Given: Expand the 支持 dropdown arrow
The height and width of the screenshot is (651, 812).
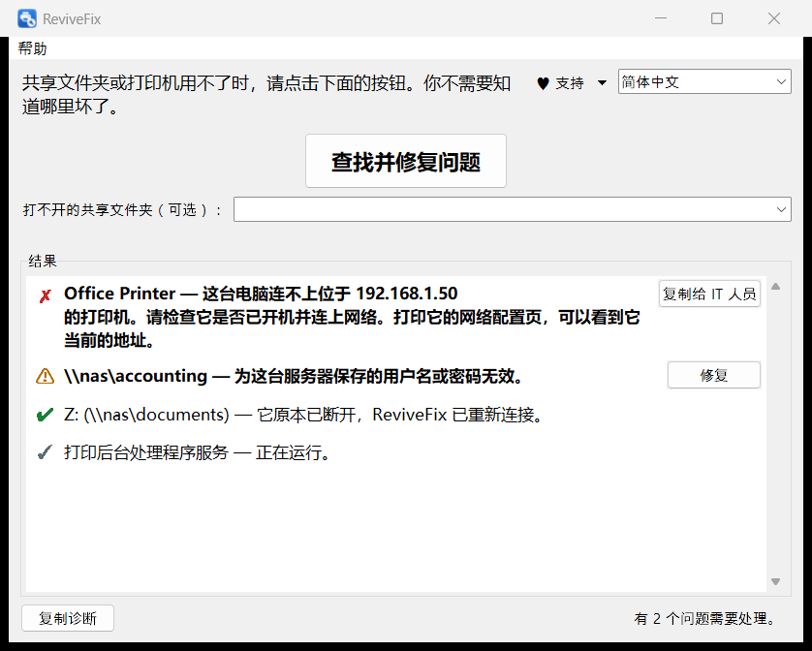Looking at the screenshot, I should 602,83.
